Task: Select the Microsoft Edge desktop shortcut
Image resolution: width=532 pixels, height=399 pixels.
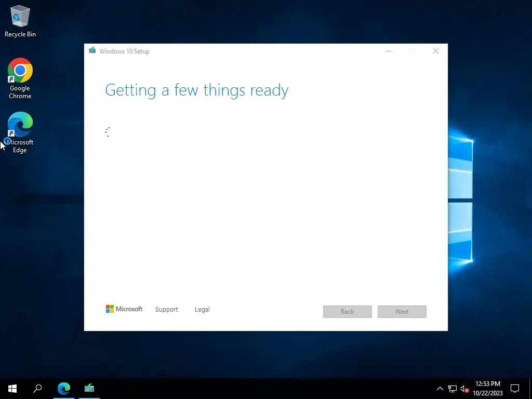Action: [20, 132]
